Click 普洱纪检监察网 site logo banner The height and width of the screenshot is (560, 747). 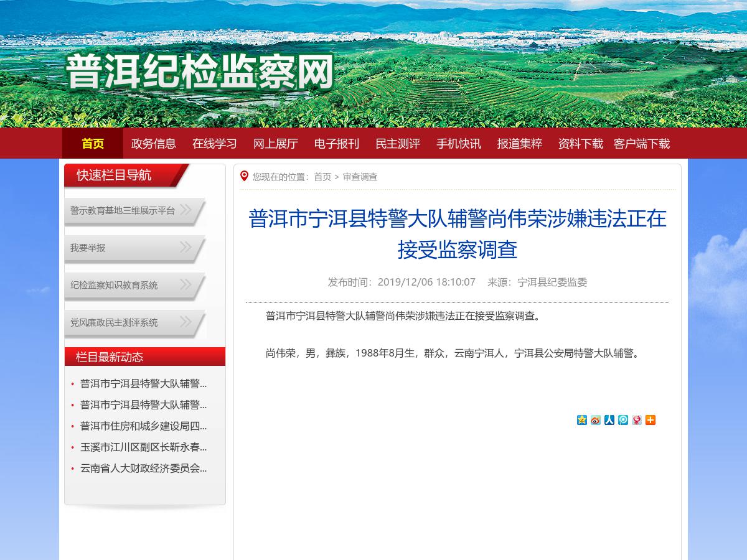[200, 71]
